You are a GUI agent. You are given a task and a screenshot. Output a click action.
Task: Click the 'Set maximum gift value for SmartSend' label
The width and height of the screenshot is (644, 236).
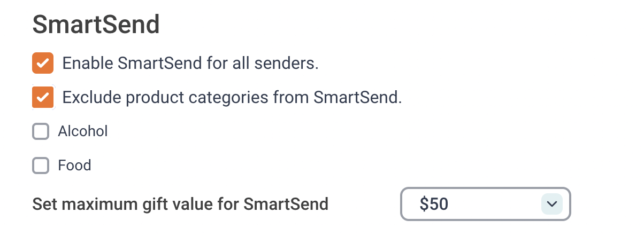click(180, 204)
